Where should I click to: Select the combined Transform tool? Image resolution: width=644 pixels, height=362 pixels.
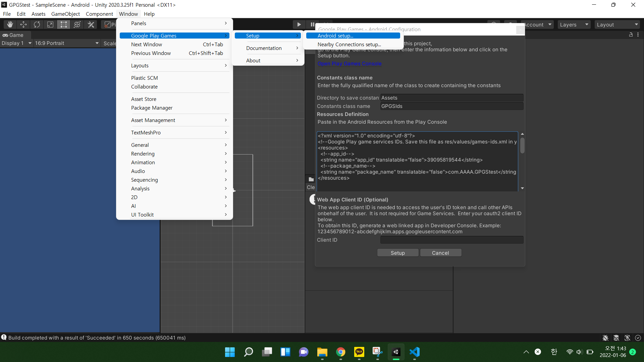pos(77,24)
